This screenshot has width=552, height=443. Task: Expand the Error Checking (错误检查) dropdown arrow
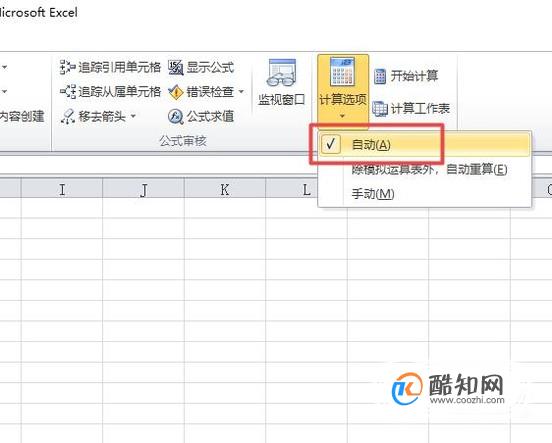241,92
